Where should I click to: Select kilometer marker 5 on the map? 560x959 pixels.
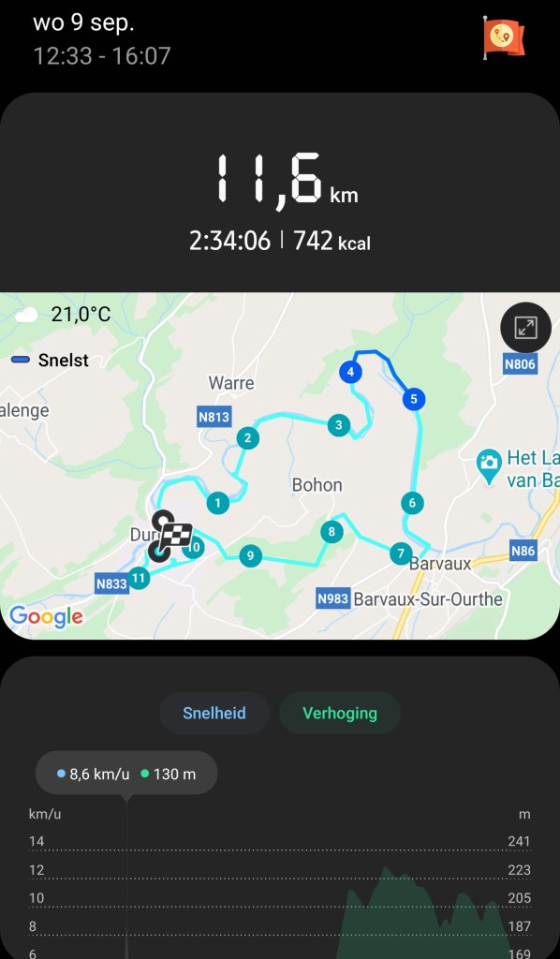point(414,399)
